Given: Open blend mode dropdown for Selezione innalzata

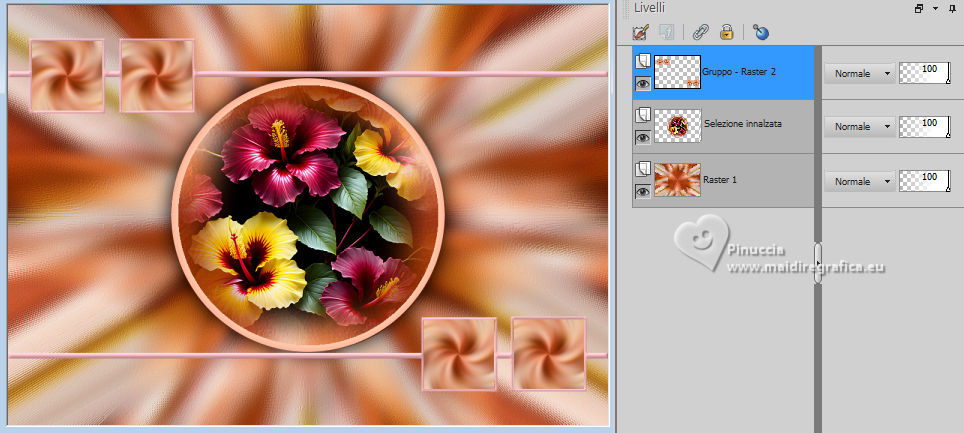Looking at the screenshot, I should [x=859, y=126].
